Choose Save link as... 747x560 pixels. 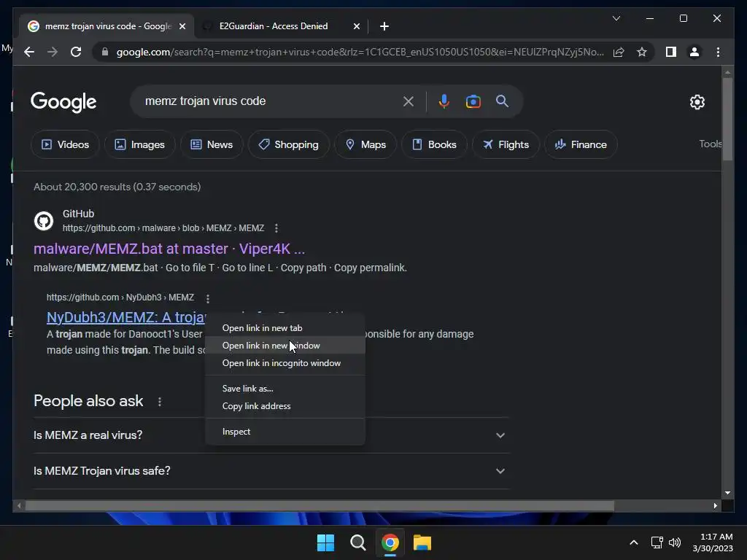coord(285,389)
